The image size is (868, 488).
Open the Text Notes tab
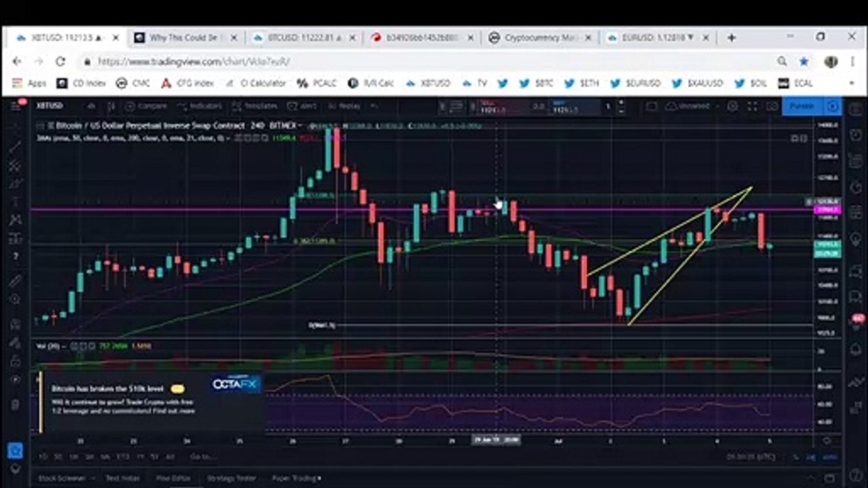tap(123, 478)
